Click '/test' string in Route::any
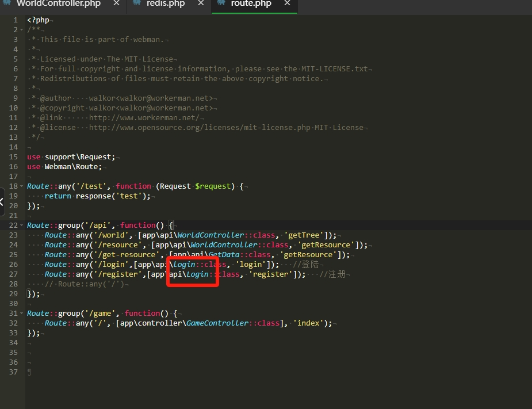The width and height of the screenshot is (532, 409). click(91, 186)
